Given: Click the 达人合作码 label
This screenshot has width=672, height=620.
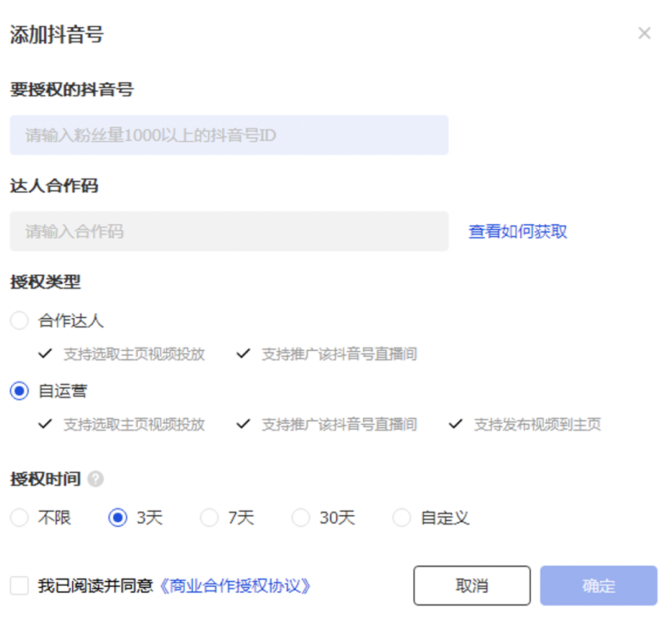Looking at the screenshot, I should point(54,185).
